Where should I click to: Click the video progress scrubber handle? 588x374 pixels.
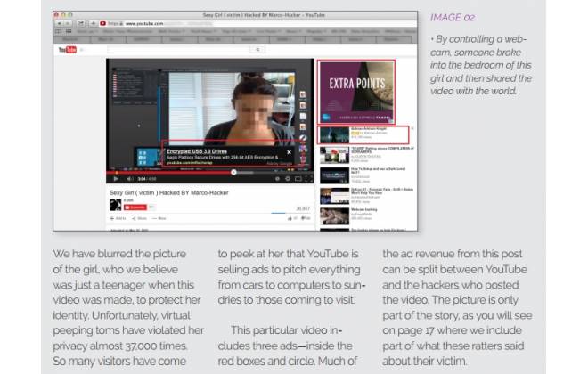click(x=233, y=173)
